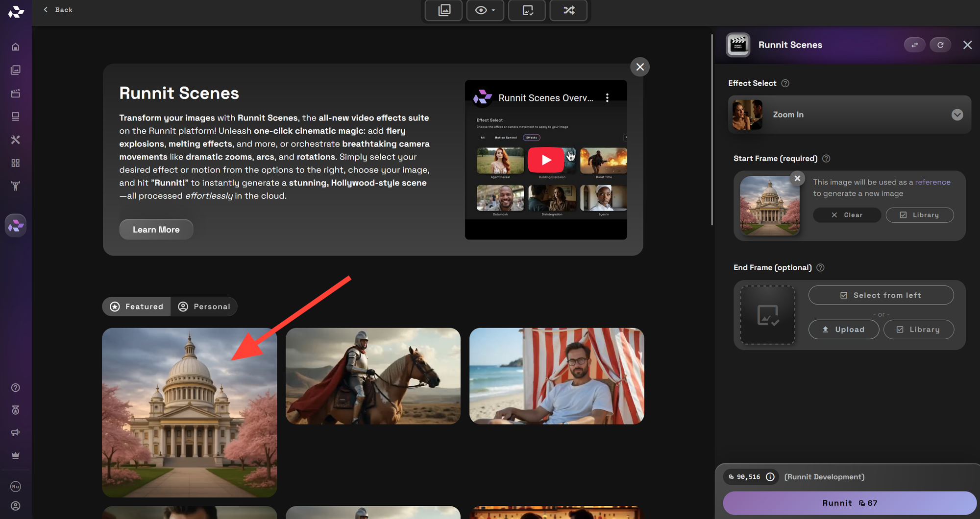This screenshot has width=980, height=519.
Task: Remove the Start Frame image with its X badge
Action: 797,179
